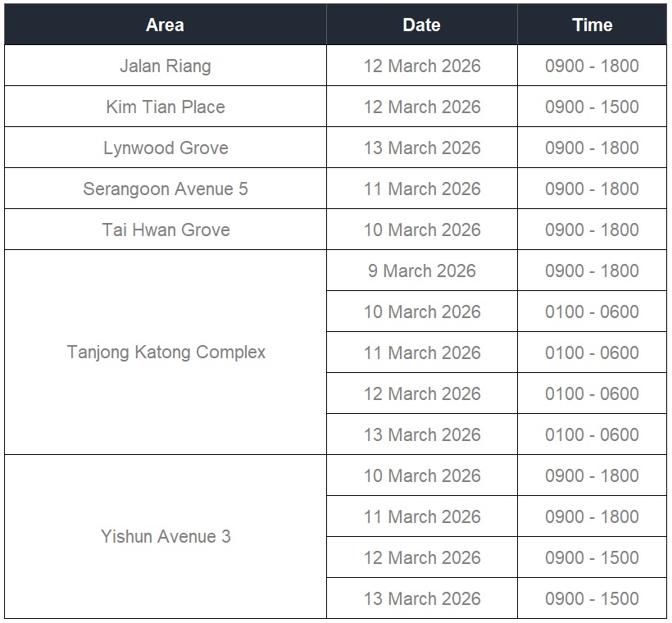Select Jalan Riang's 12 March 2026 date

tap(421, 66)
